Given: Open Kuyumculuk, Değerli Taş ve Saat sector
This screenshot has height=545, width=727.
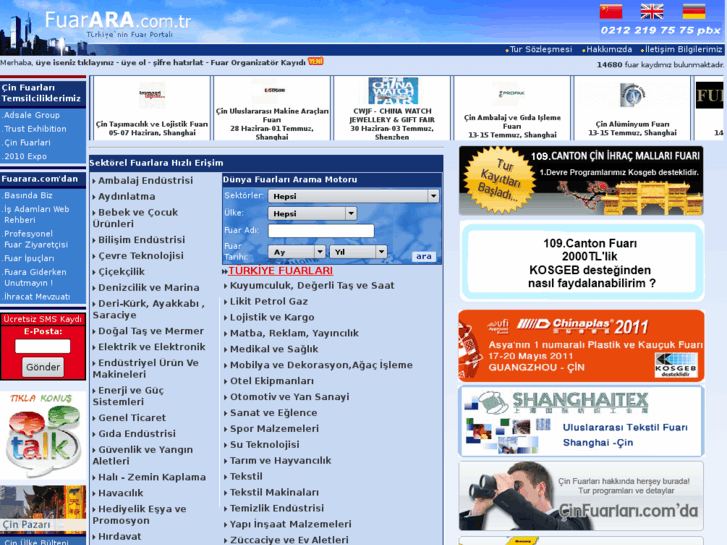Looking at the screenshot, I should pos(312,285).
